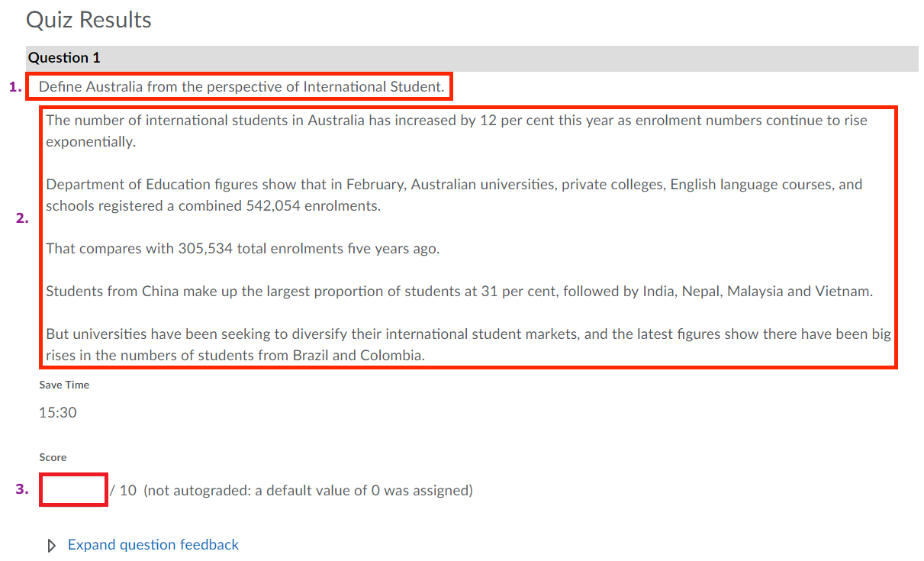This screenshot has width=924, height=561.
Task: Click the purple annotation number 3
Action: pyautogui.click(x=21, y=489)
